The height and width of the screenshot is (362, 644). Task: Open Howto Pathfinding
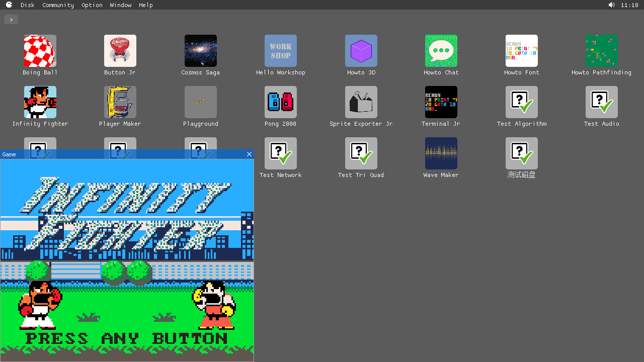coord(601,50)
